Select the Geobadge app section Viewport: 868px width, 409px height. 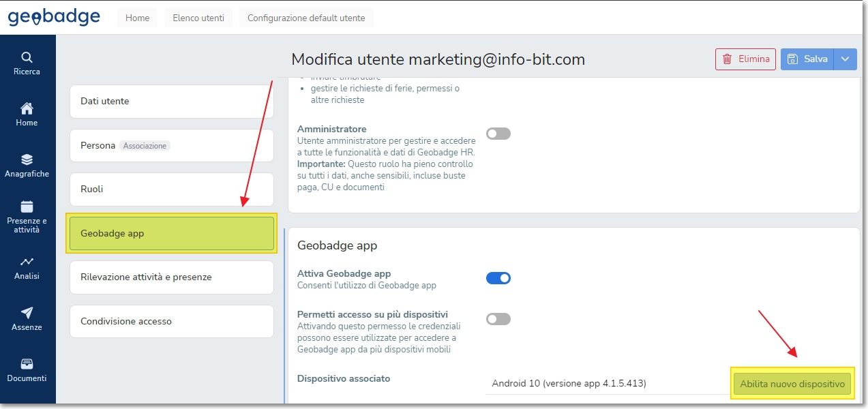click(172, 233)
